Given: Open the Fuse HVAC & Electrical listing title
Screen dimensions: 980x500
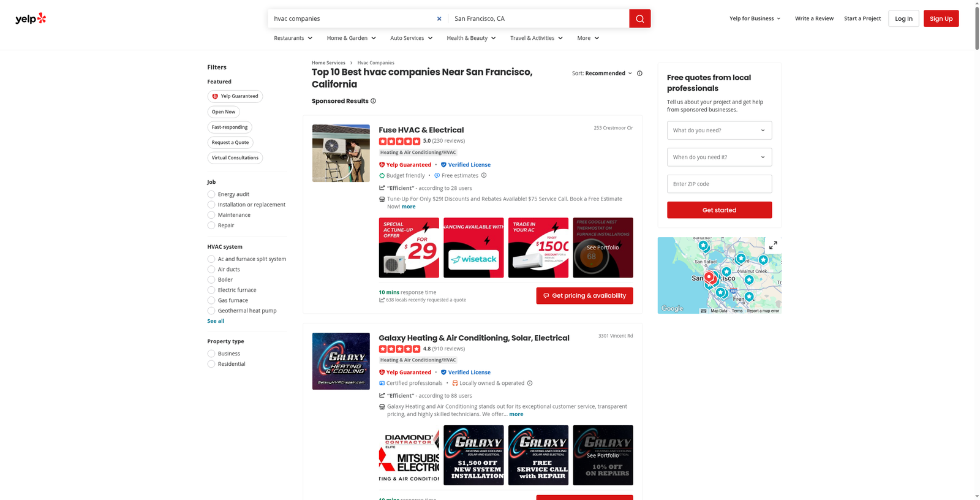Looking at the screenshot, I should (x=421, y=130).
